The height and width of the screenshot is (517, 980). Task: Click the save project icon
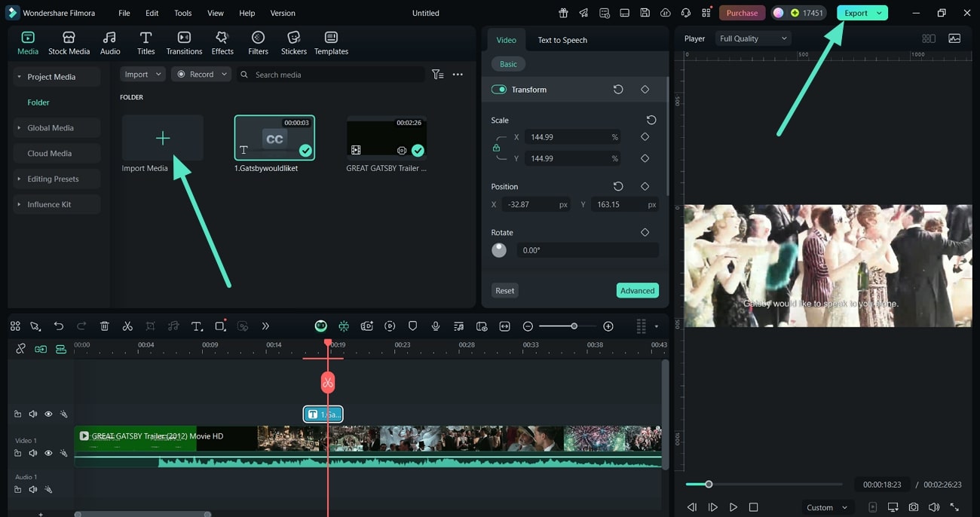(x=645, y=13)
